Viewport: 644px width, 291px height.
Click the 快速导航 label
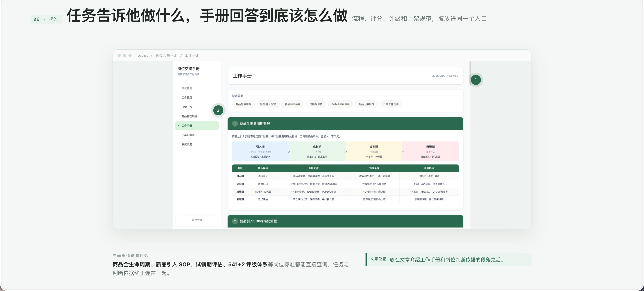(237, 96)
